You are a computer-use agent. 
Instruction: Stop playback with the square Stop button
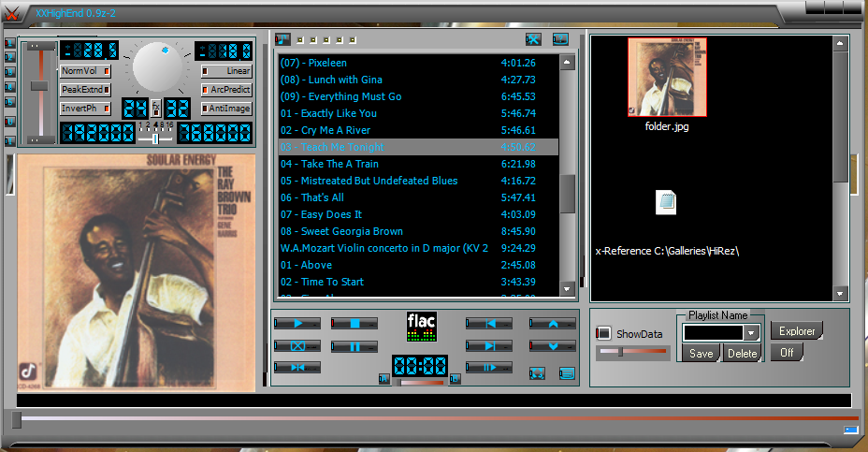coord(354,324)
